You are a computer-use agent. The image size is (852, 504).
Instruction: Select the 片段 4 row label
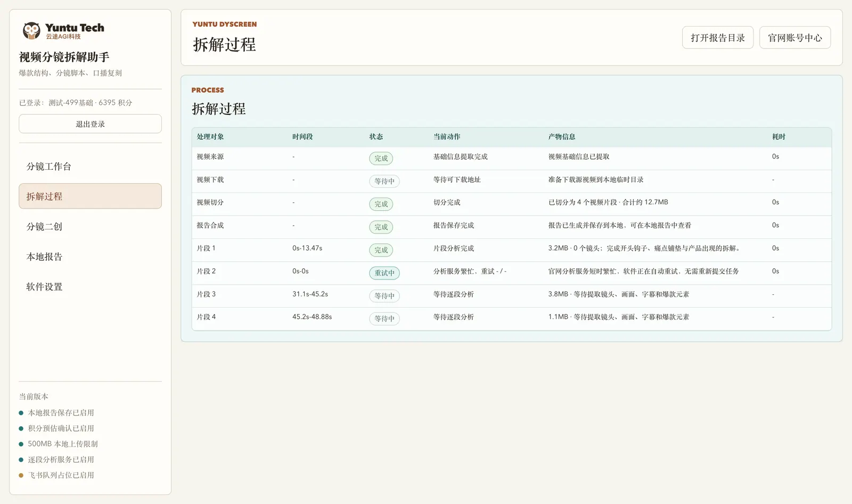coord(206,317)
